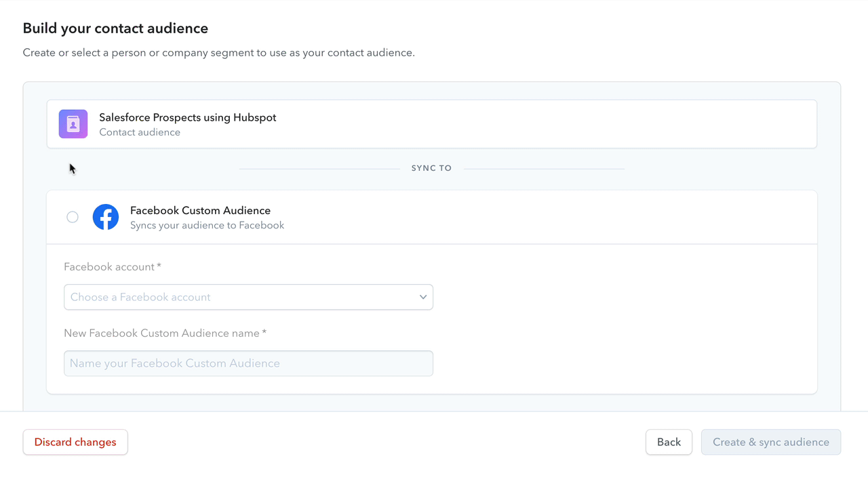Viewport: 868px width, 488px height.
Task: Click the purple contact audience icon
Action: click(73, 124)
